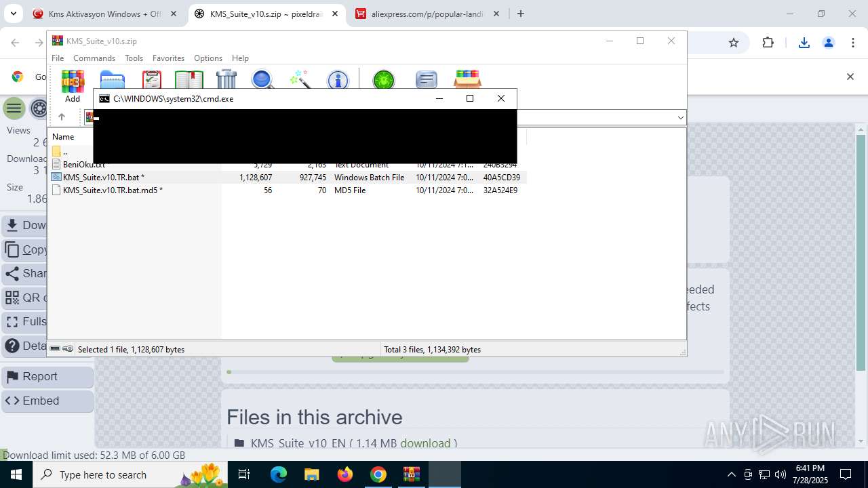This screenshot has height=488, width=868.
Task: Switch to Kms Aktivasyon Windows browser tab
Action: pyautogui.click(x=104, y=14)
